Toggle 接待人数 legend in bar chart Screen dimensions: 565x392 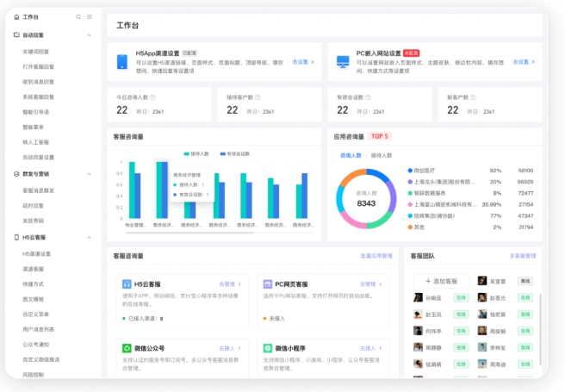pyautogui.click(x=196, y=154)
